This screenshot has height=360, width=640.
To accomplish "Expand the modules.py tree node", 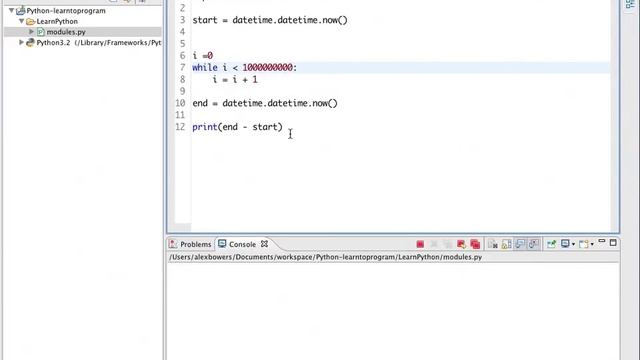I will tap(31, 31).
